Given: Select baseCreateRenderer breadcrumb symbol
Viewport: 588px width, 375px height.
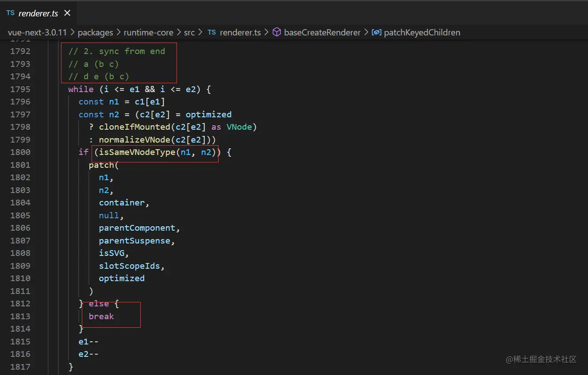Looking at the screenshot, I should pos(322,32).
